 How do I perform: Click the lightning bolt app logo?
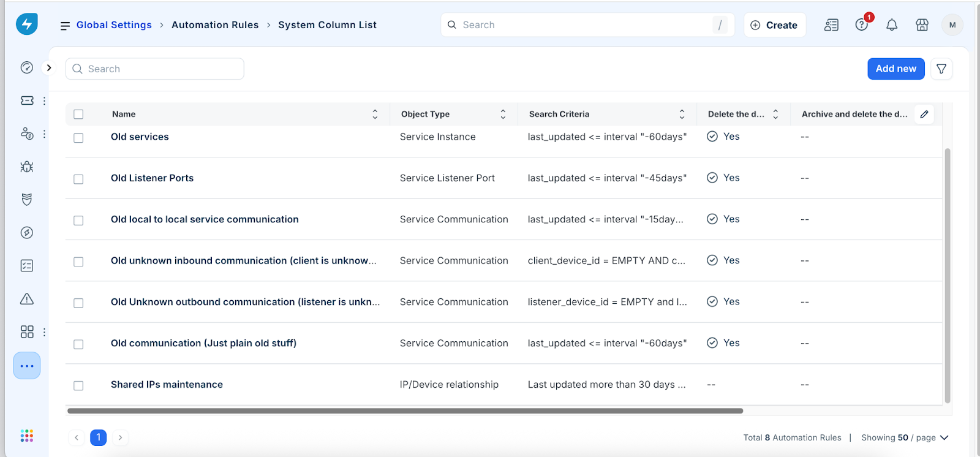26,24
